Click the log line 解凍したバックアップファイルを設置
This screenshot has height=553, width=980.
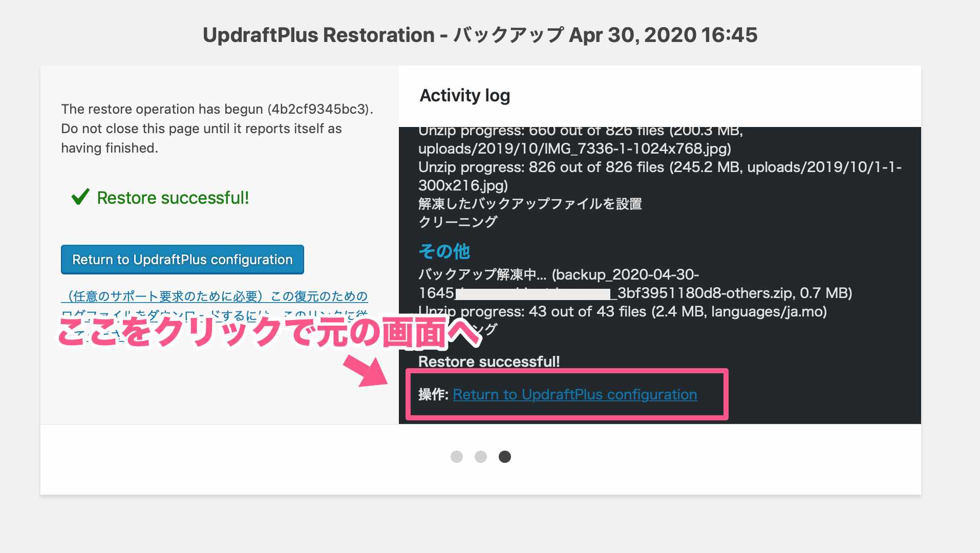click(530, 204)
